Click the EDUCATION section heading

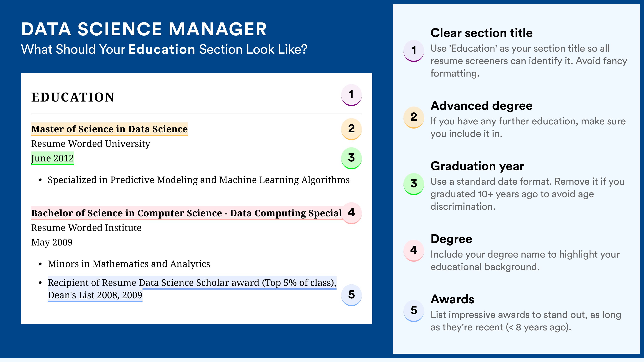click(x=73, y=97)
